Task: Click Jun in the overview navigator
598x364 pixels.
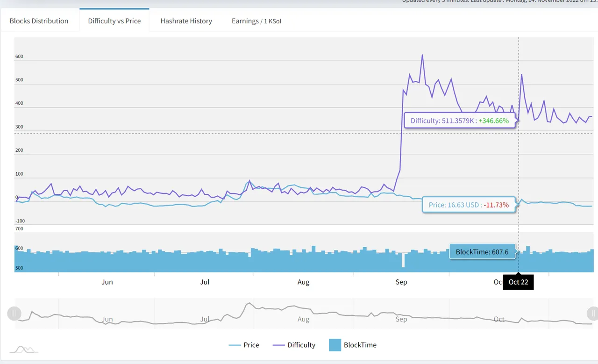Action: point(107,319)
